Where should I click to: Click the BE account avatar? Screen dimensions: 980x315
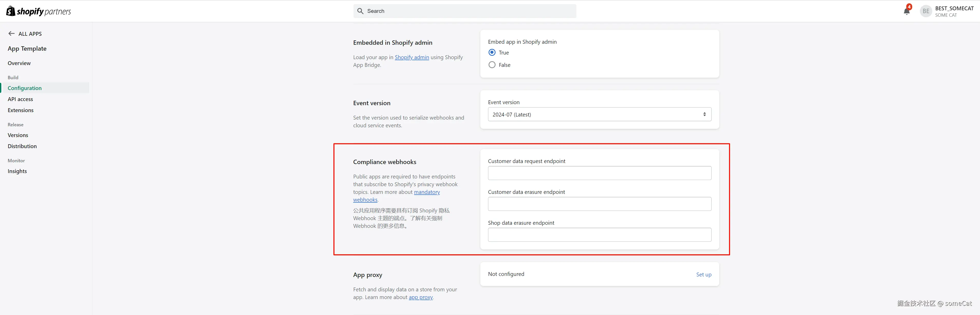[x=926, y=11]
